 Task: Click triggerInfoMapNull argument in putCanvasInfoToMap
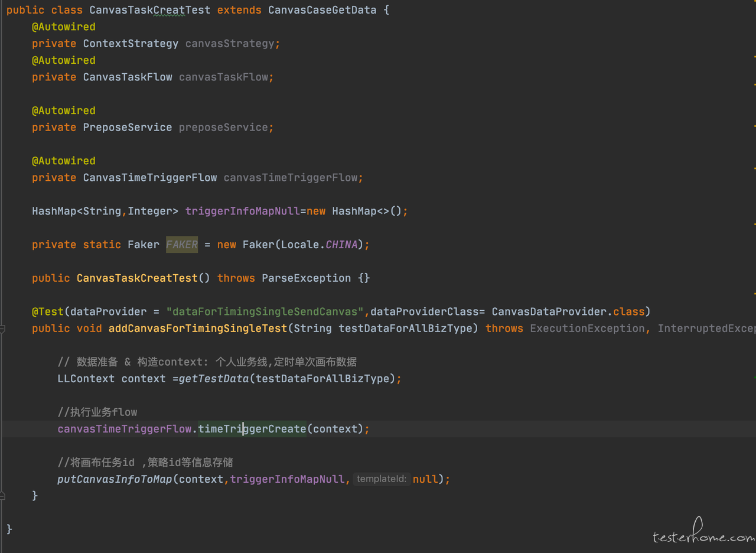(288, 479)
